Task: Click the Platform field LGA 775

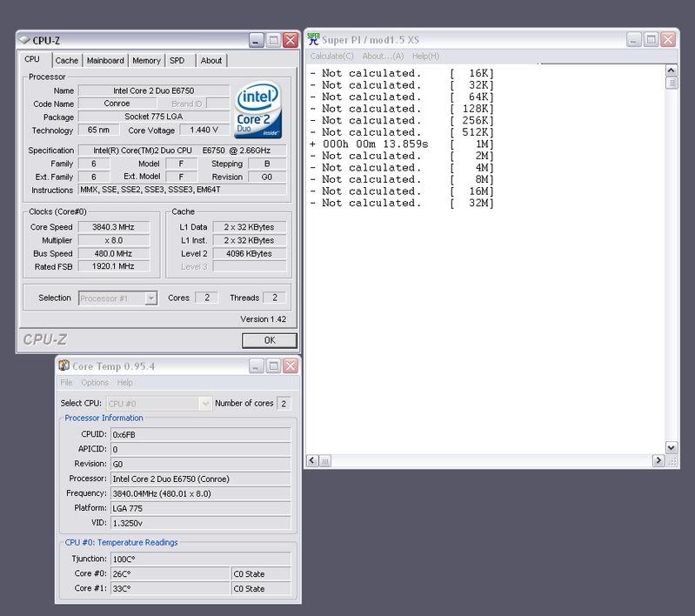Action: (200, 508)
